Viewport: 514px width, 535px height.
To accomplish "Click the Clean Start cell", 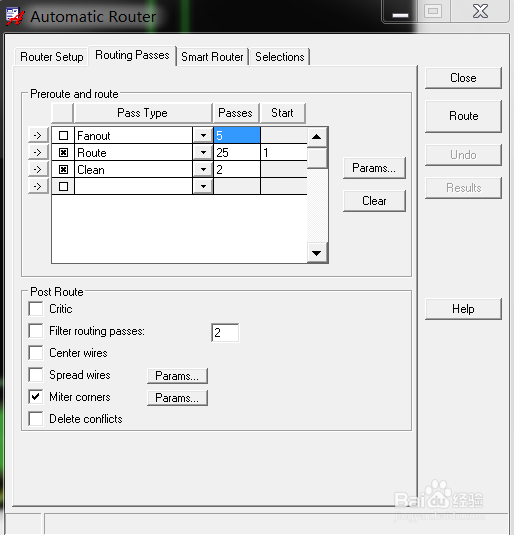I will (x=284, y=169).
